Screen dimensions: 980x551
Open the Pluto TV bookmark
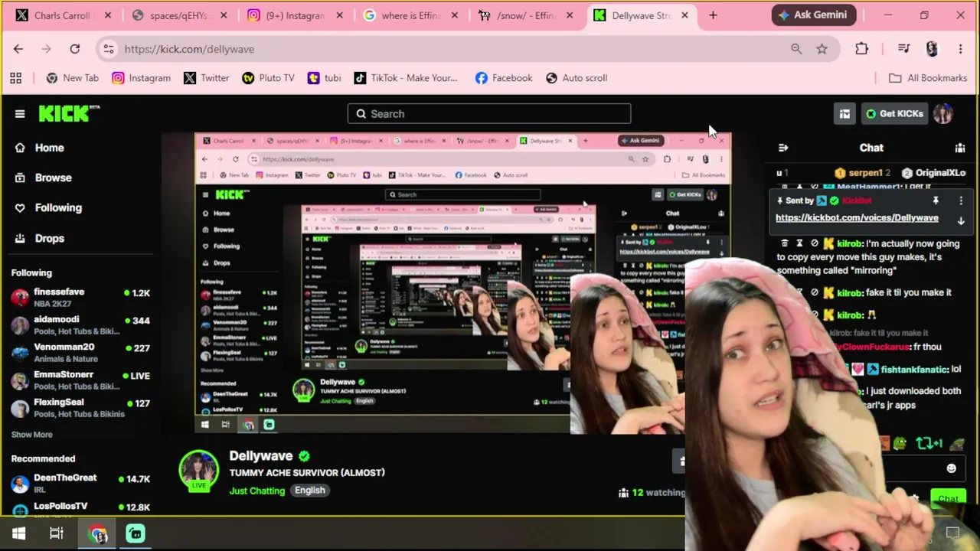click(x=268, y=78)
